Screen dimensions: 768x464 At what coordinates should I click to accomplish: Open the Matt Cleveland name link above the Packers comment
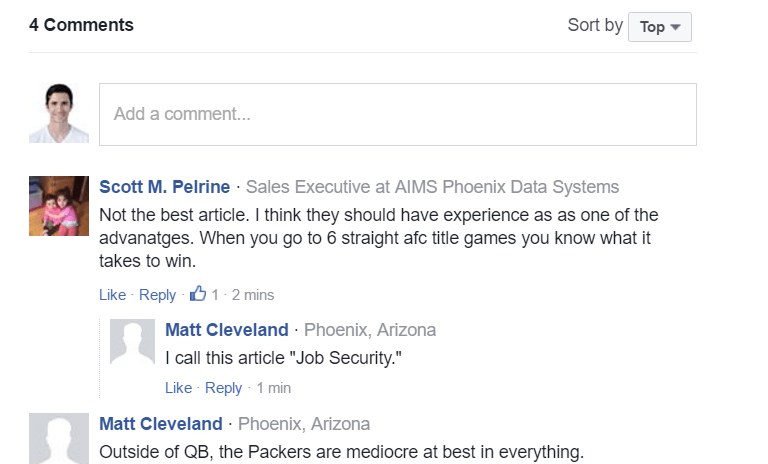(x=161, y=424)
